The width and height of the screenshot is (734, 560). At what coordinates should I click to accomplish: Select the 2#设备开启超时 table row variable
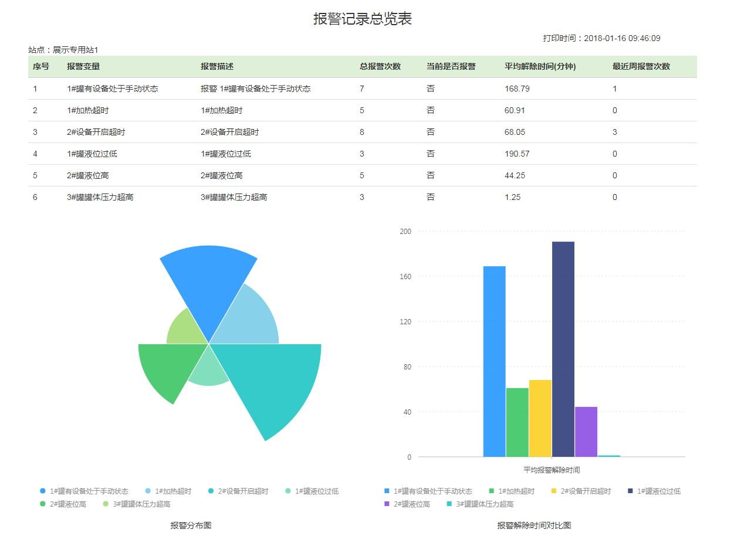point(96,132)
